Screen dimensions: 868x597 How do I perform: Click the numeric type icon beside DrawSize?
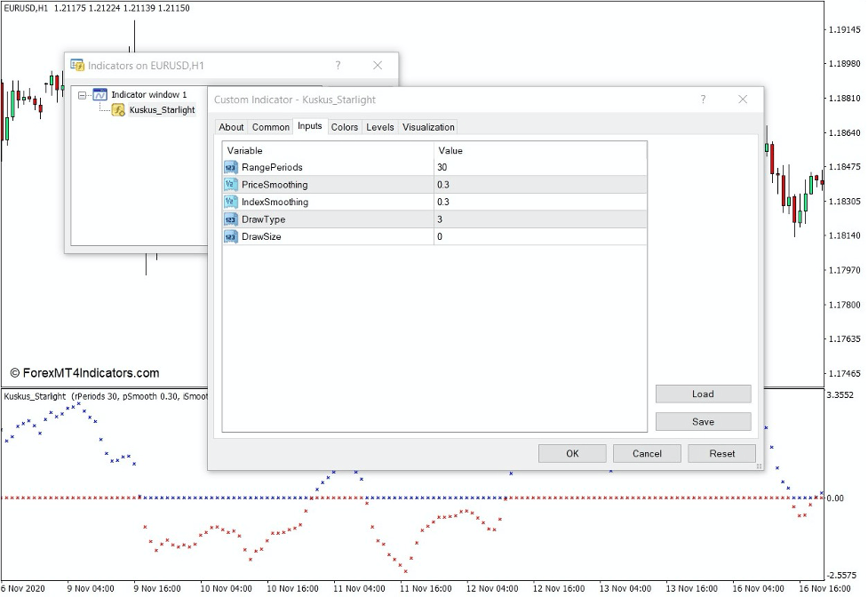pyautogui.click(x=232, y=236)
